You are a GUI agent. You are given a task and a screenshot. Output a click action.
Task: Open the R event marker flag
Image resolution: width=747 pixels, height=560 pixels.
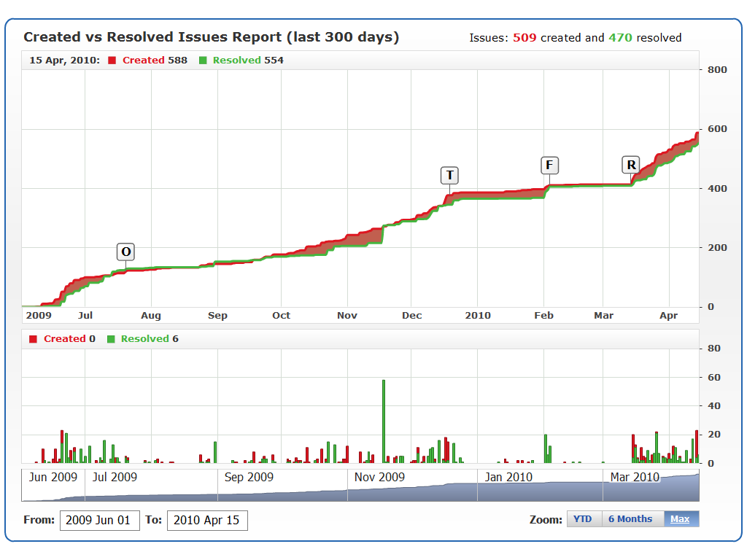(631, 165)
